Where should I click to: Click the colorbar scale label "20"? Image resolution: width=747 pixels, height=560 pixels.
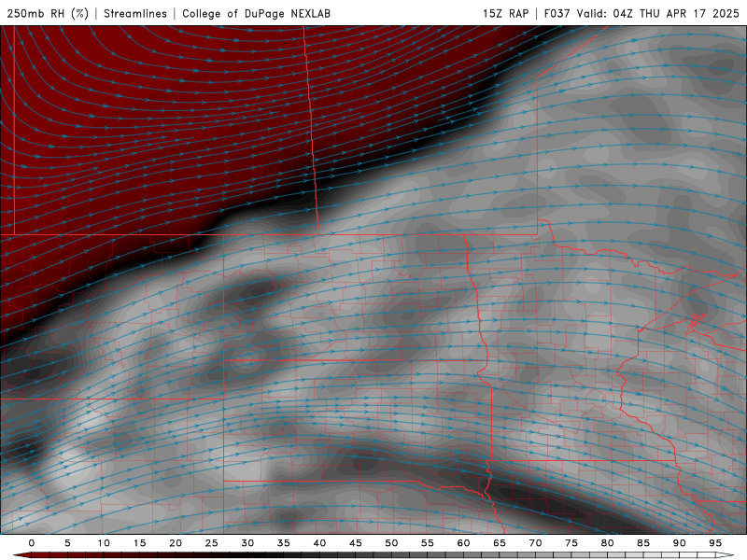point(176,543)
